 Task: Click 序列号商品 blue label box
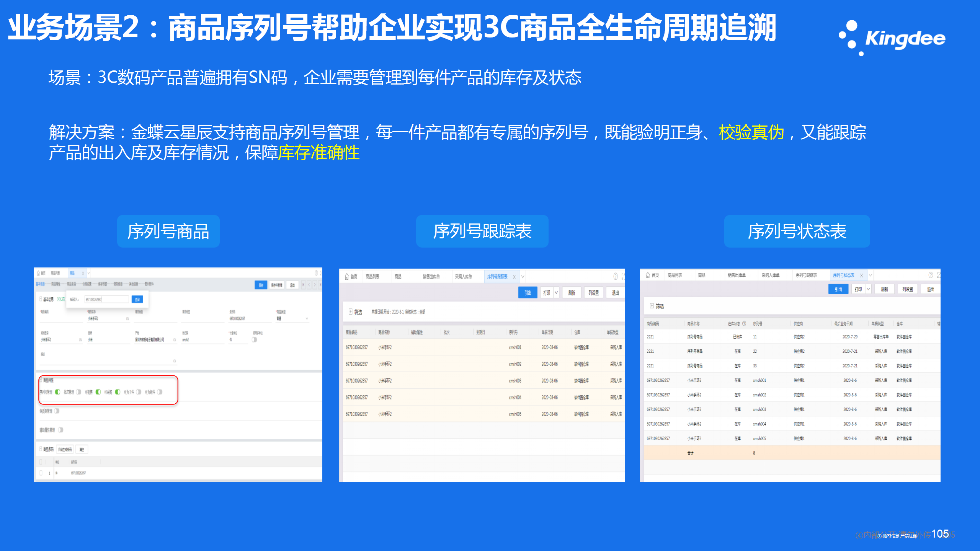[168, 231]
